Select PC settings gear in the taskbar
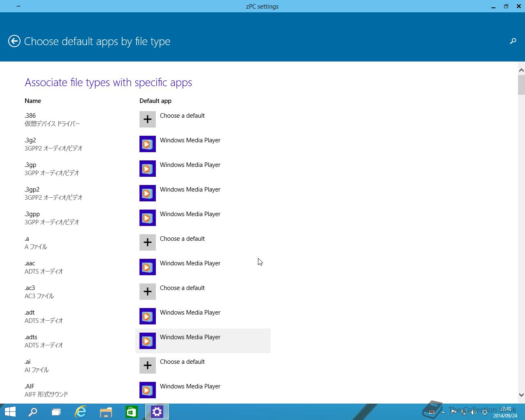The image size is (525, 420). (x=157, y=412)
